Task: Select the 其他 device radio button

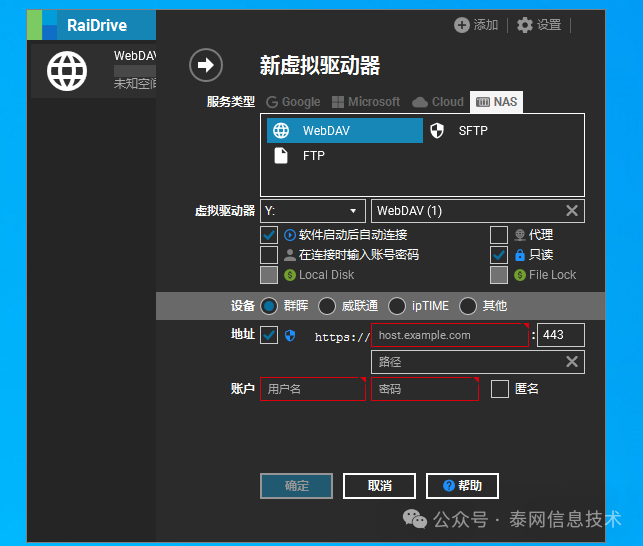Action: pyautogui.click(x=468, y=306)
